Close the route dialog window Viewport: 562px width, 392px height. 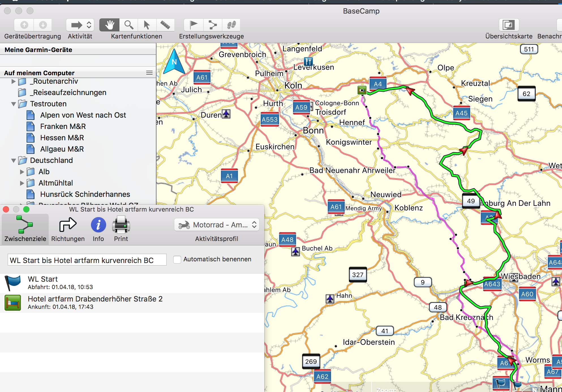coord(6,209)
